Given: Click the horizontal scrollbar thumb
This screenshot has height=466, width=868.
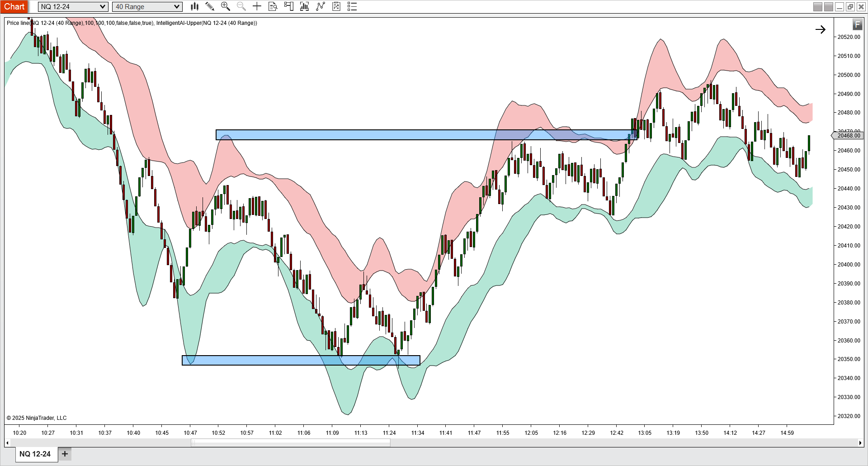Looking at the screenshot, I should pos(291,442).
